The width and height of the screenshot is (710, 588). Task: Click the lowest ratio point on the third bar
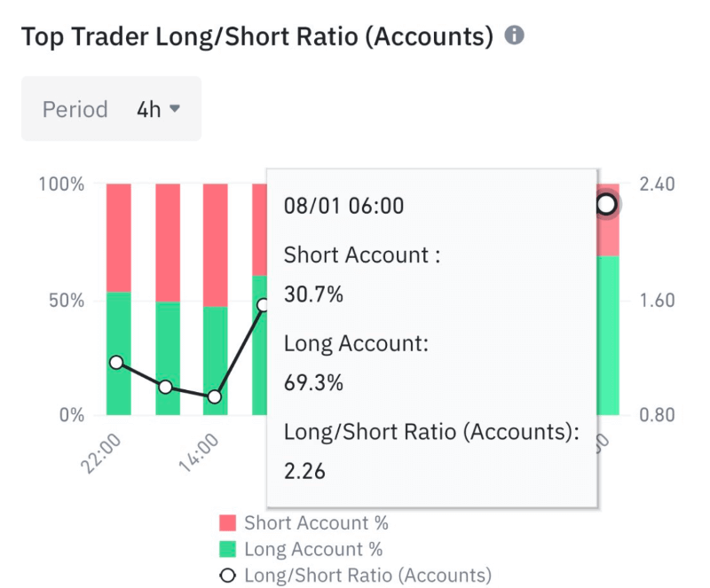(214, 396)
